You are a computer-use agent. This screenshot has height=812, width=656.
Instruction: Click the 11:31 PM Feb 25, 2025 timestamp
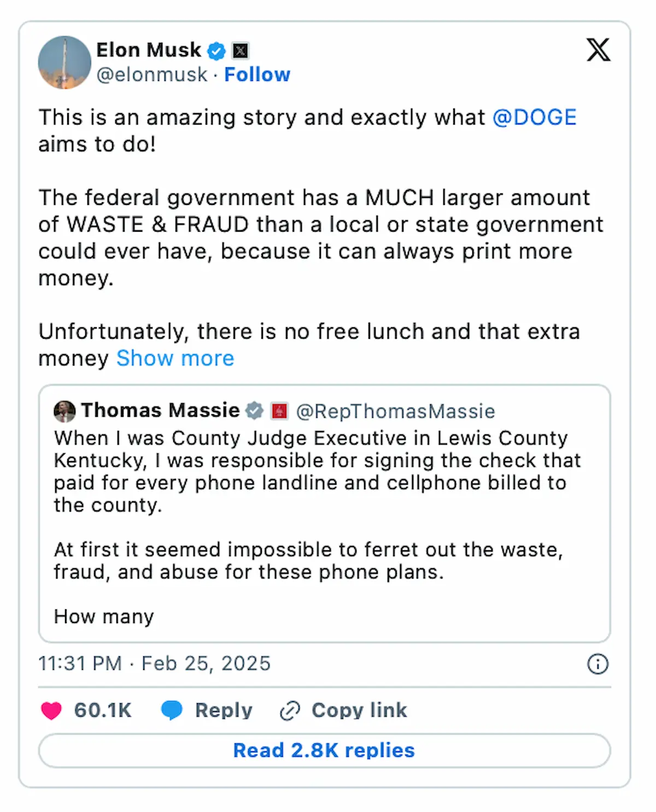point(154,663)
